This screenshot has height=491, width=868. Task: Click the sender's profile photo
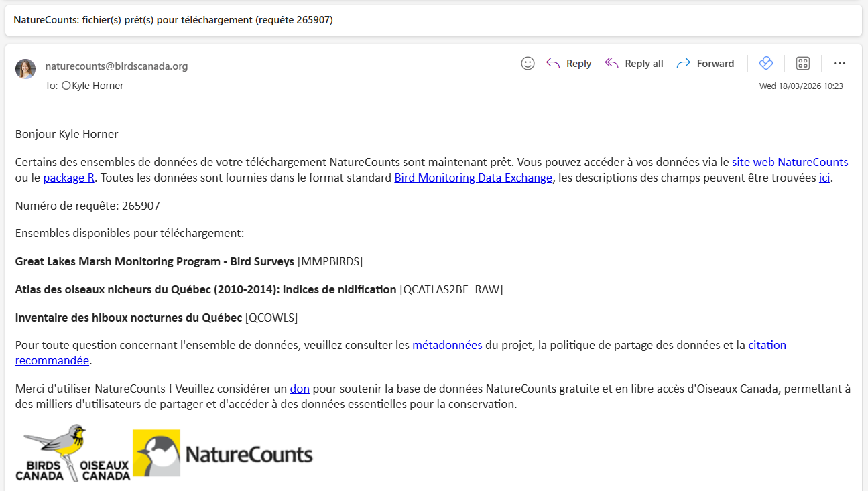coord(25,69)
